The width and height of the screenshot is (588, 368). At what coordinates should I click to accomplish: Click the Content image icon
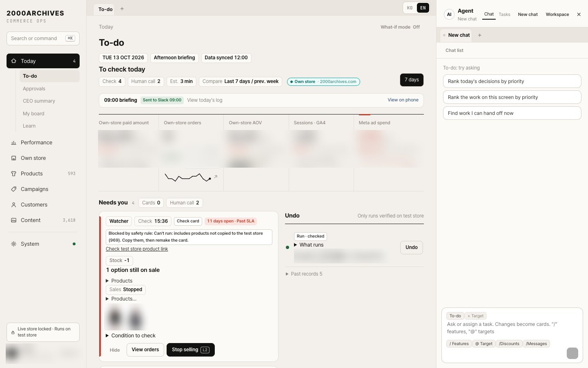click(13, 220)
